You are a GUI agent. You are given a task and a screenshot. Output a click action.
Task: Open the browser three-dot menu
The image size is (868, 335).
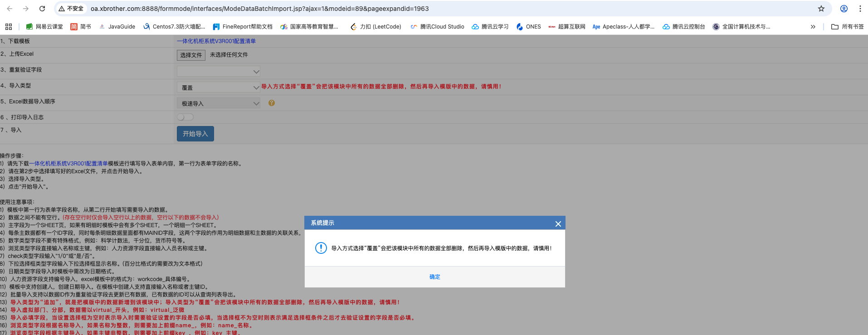coord(860,9)
